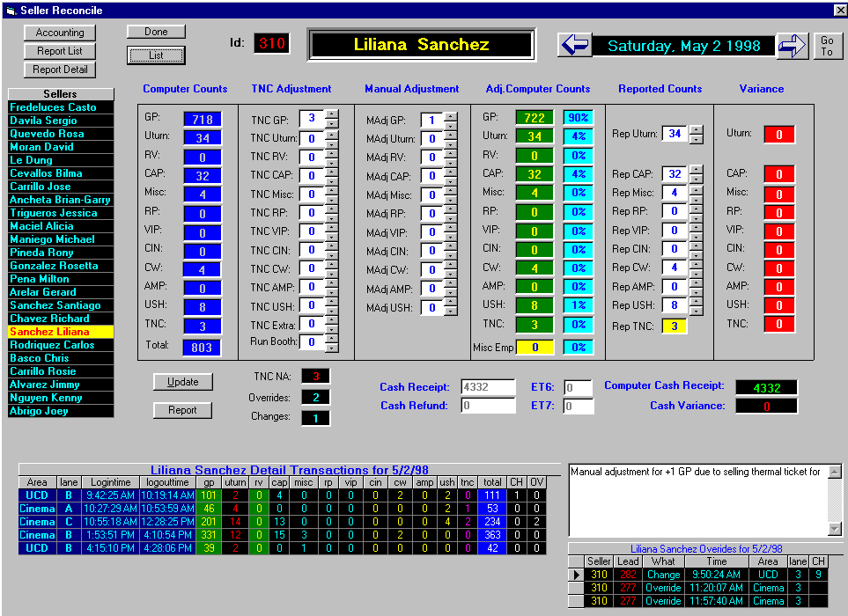The width and height of the screenshot is (848, 616).
Task: Select seller Gonzalez Rosetta
Action: point(61,266)
